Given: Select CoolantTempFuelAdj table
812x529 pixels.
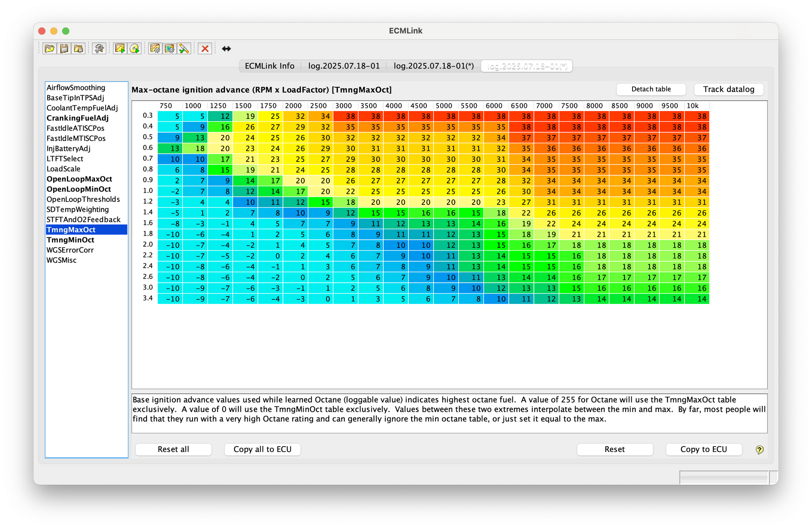Looking at the screenshot, I should (x=86, y=108).
